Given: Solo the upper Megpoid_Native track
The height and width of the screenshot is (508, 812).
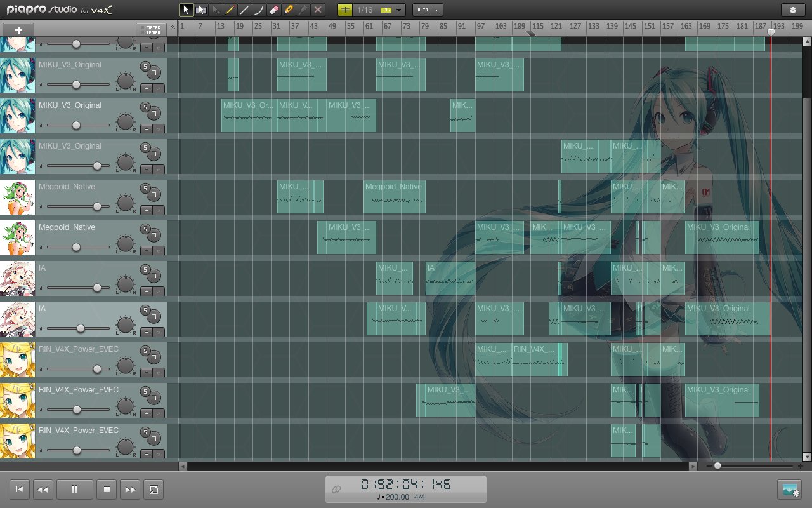Looking at the screenshot, I should [145, 189].
